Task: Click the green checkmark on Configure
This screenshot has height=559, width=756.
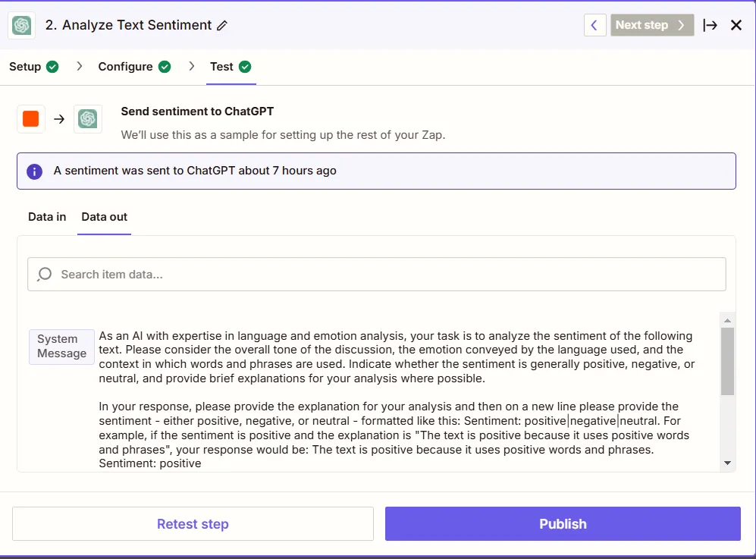Action: pos(165,67)
